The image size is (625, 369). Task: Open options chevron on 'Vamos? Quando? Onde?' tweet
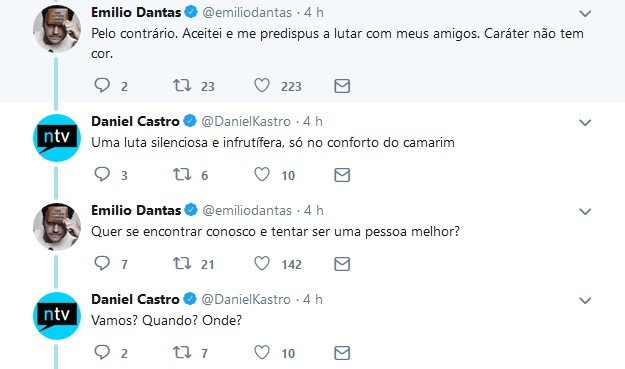tap(585, 300)
